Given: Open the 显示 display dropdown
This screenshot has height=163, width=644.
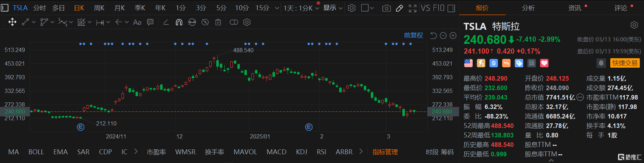Looking at the screenshot, I should 333,8.
